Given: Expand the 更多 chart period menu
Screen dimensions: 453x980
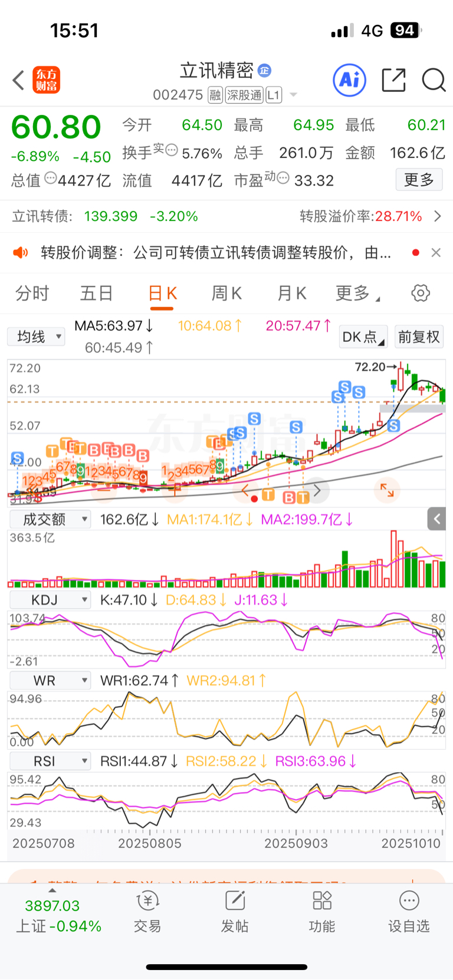Looking at the screenshot, I should coord(357,293).
